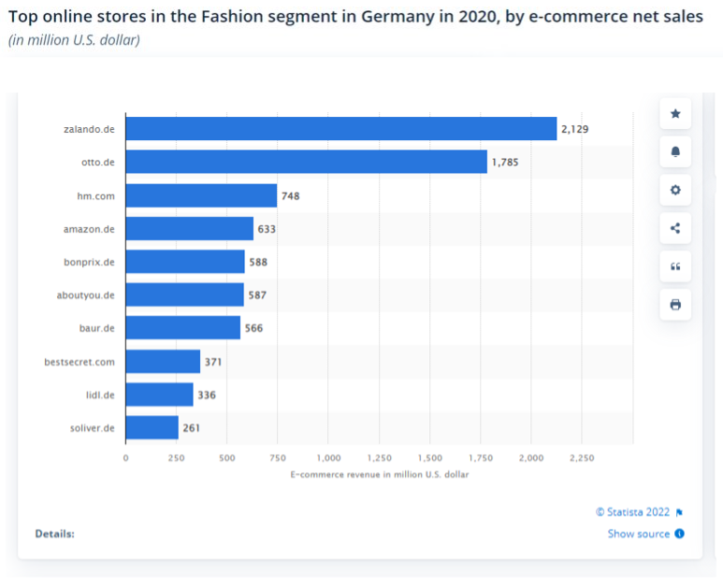Select the bonprix.de bar
This screenshot has width=723, height=588.
point(184,262)
